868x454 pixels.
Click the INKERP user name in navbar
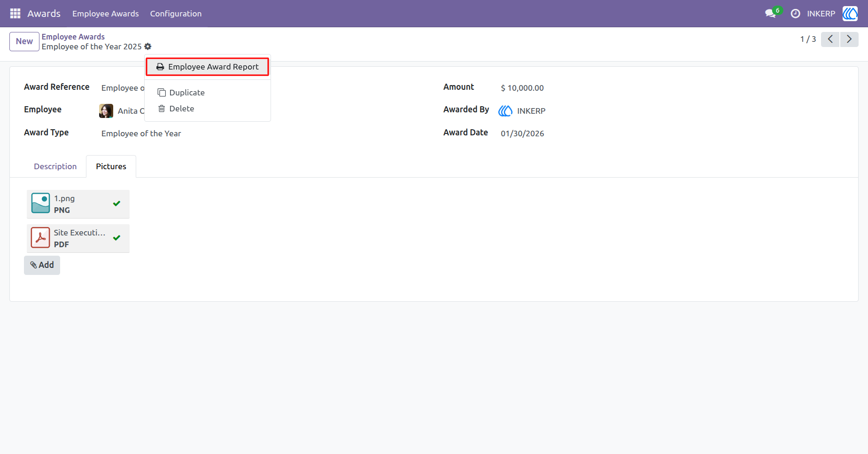coord(821,14)
